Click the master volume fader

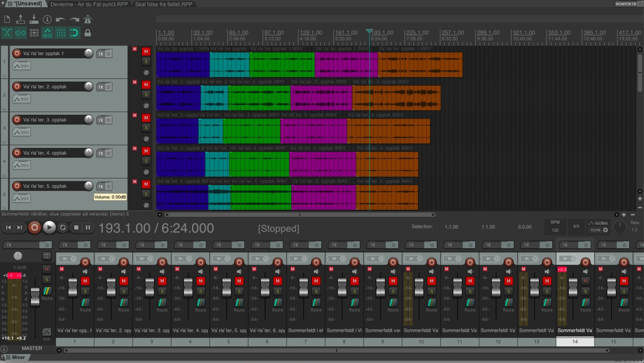coord(35,297)
